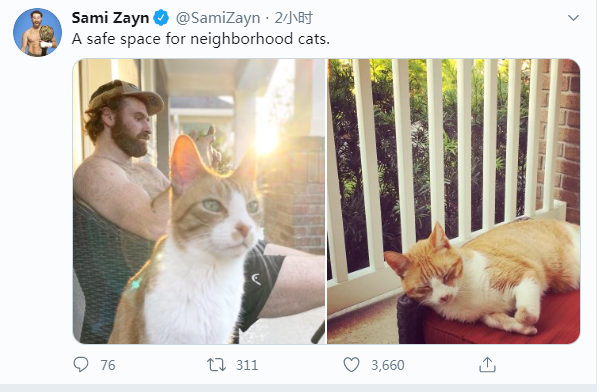Open right photo of sleeping cat
Screen dimensions: 600x392
tap(453, 201)
